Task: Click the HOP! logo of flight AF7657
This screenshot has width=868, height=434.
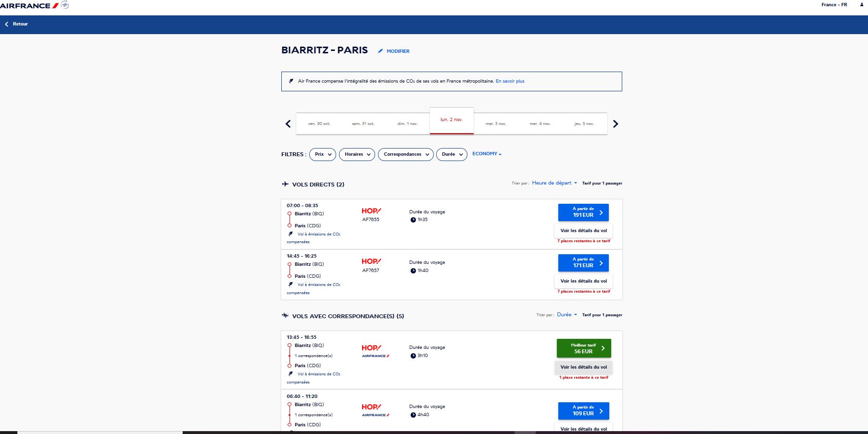Action: 371,261
